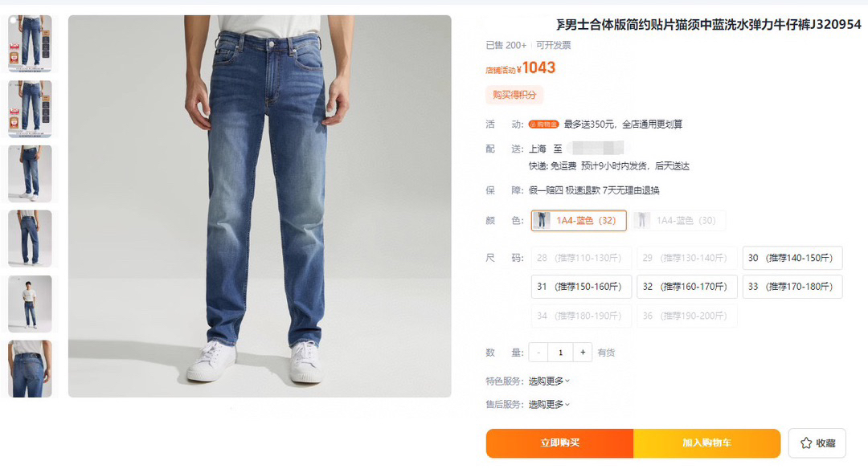Click the star icon beside 收藏

click(x=806, y=443)
